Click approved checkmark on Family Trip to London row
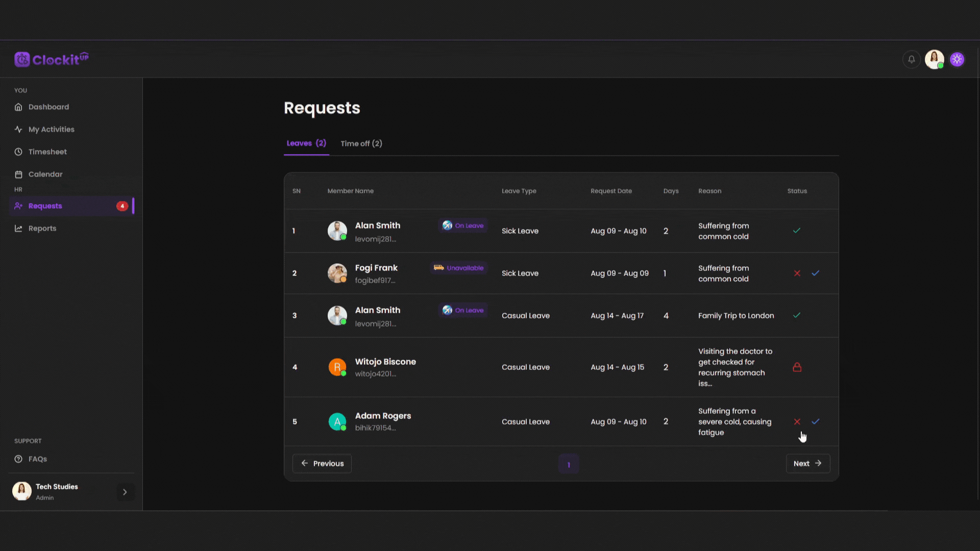This screenshot has width=980, height=551. pos(796,315)
